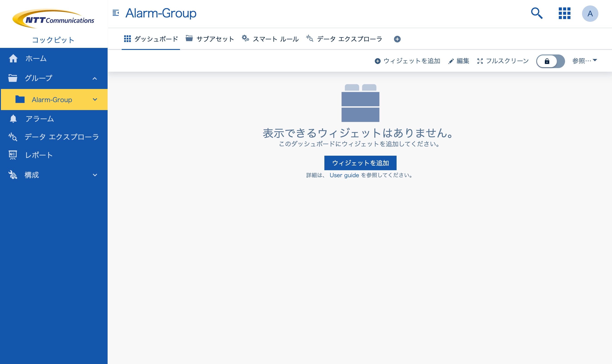Expand the 構成 chevron in the sidebar
The height and width of the screenshot is (364, 612).
point(95,175)
